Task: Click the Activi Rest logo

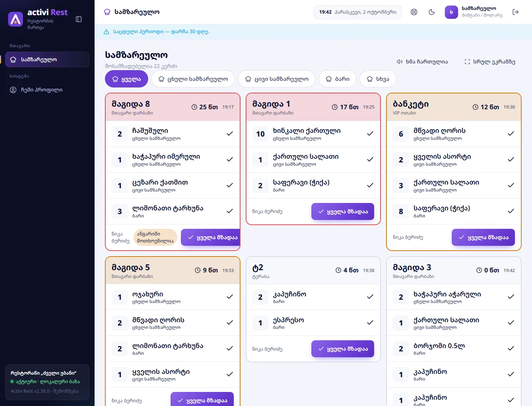Action: [x=16, y=19]
